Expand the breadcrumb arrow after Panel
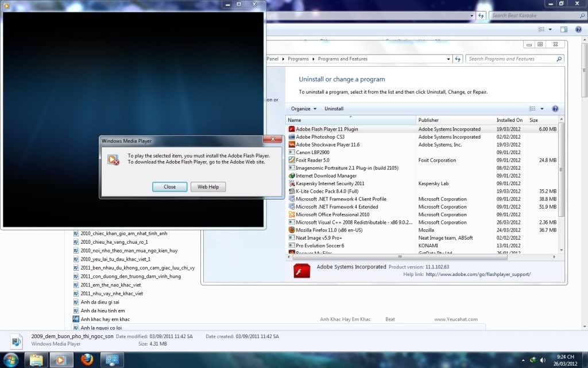 [283, 59]
